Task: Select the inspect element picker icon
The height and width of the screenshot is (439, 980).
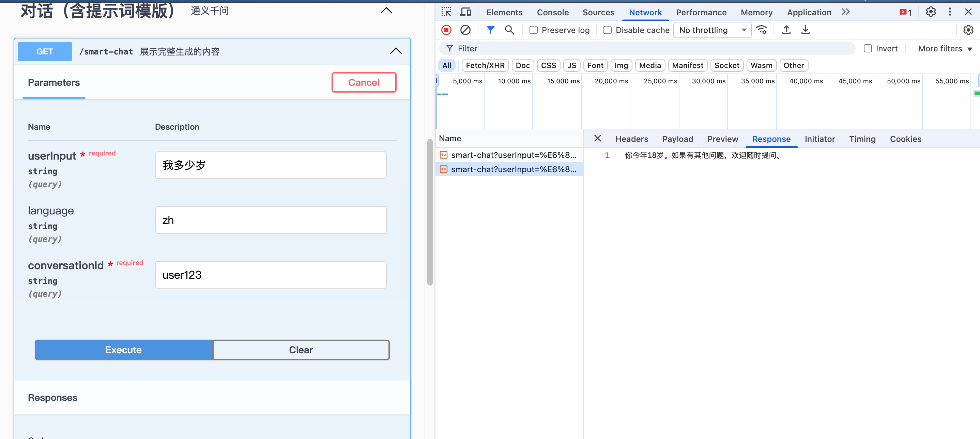Action: (446, 12)
